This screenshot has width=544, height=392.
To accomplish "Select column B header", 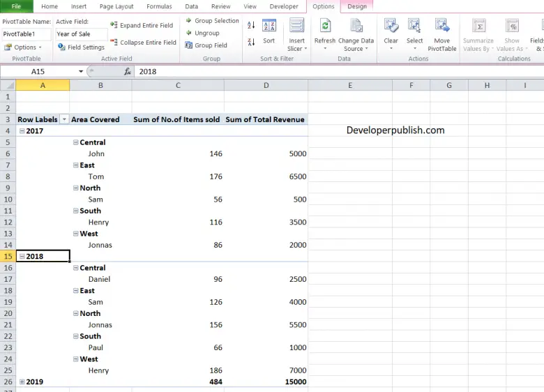I will click(100, 85).
